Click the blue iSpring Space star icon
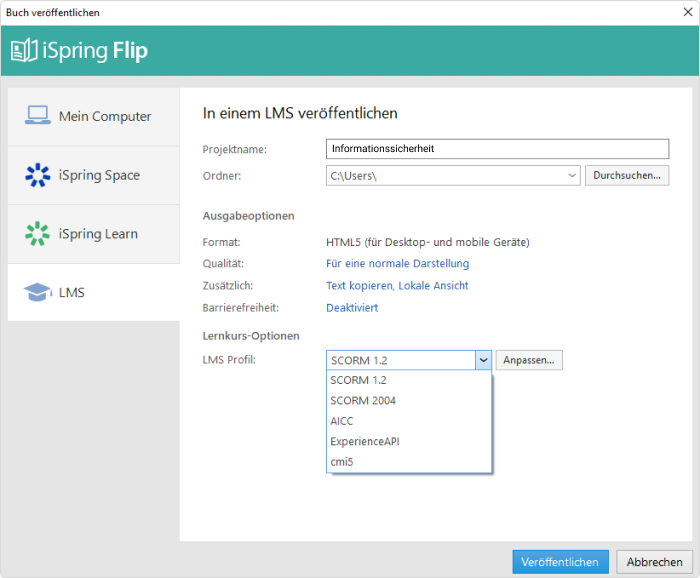The image size is (700, 578). coord(38,175)
